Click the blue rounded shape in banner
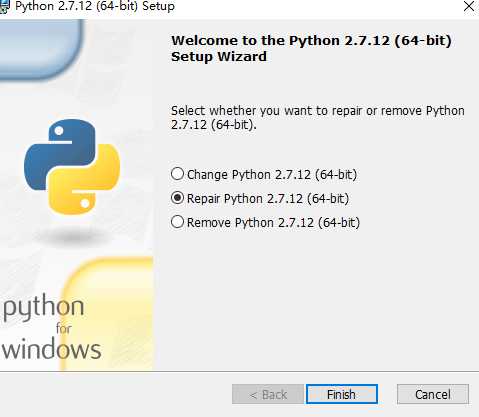Screen dimensions: 479x417 (40, 48)
